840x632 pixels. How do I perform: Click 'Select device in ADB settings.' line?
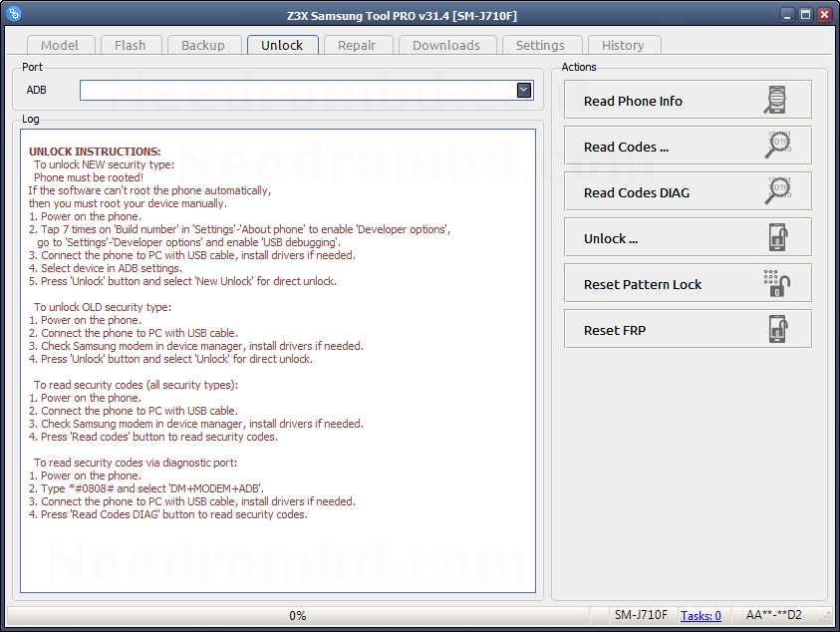(x=106, y=268)
